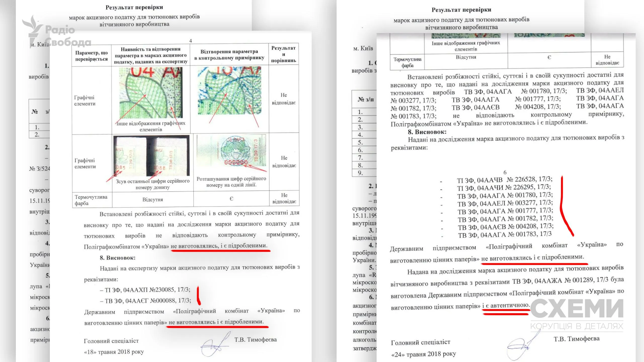This screenshot has width=644, height=362.
Task: Click the '8. Висновок:' heading on left page
Action: [117, 258]
